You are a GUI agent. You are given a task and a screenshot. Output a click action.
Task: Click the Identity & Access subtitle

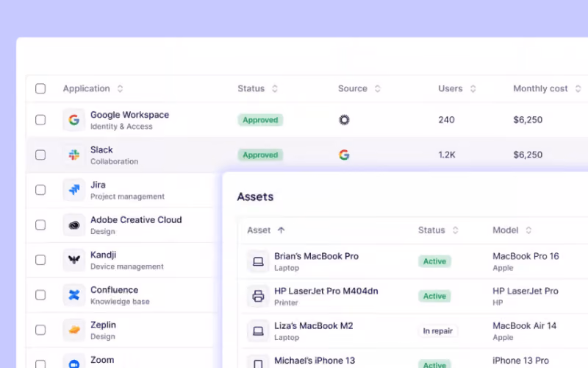click(121, 127)
